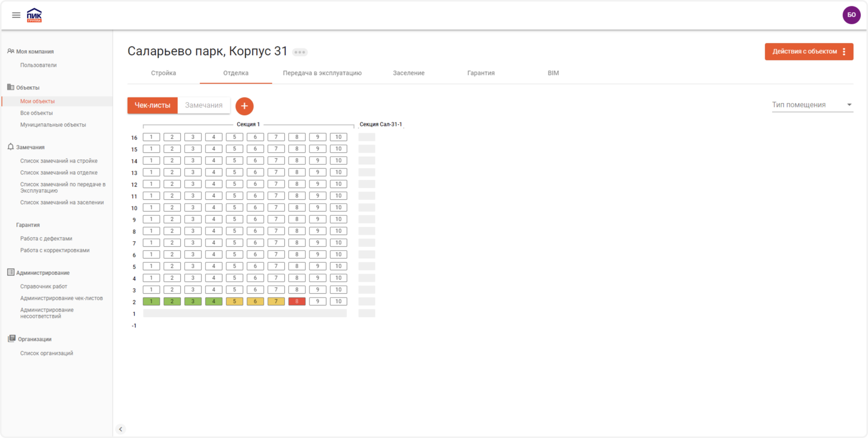Click the PIK logo
The height and width of the screenshot is (438, 868).
[x=34, y=15]
